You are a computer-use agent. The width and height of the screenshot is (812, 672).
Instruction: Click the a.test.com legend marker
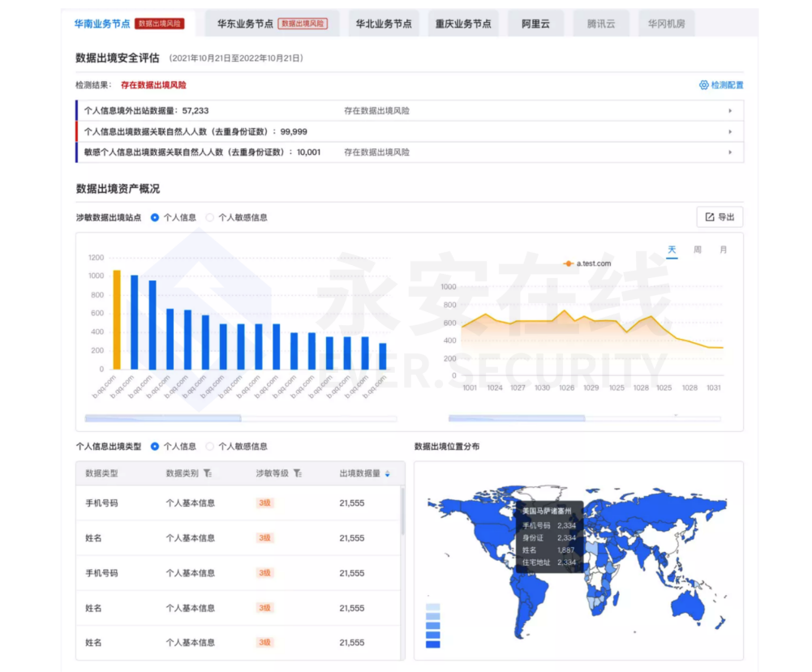pyautogui.click(x=569, y=263)
